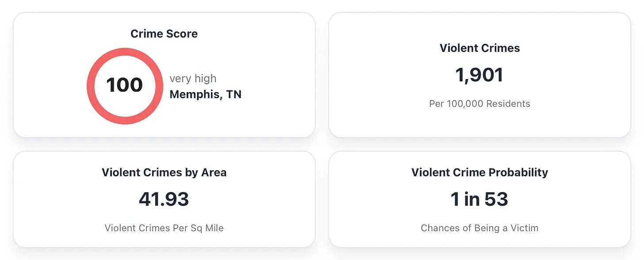The height and width of the screenshot is (260, 644).
Task: Click the red Crime Score ring
Action: click(91, 86)
